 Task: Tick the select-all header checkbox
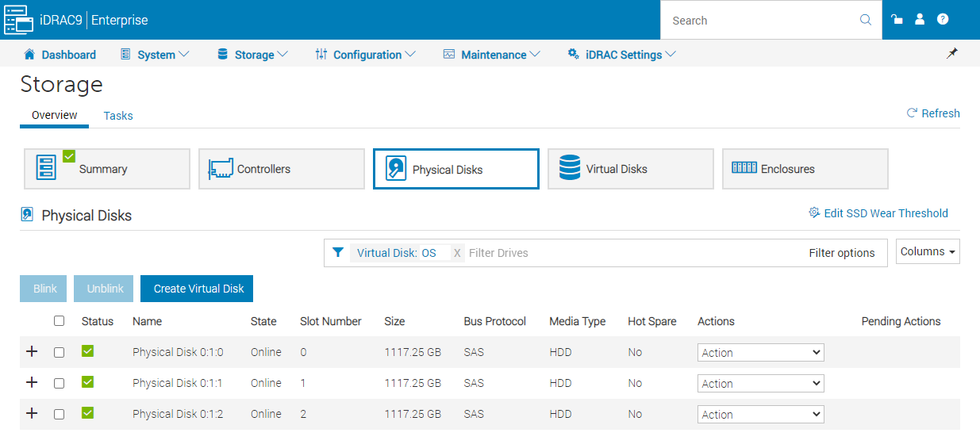tap(59, 321)
